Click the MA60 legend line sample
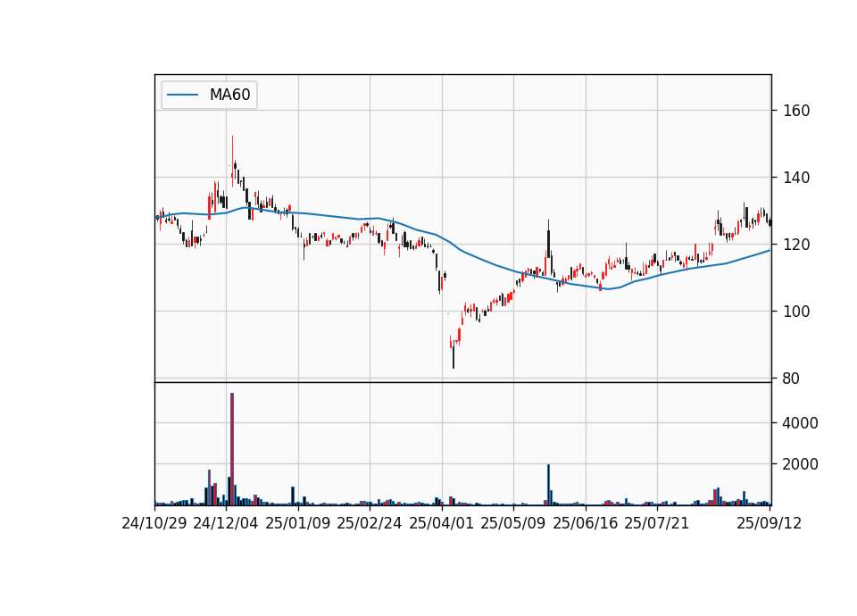857x616 pixels. 182,95
